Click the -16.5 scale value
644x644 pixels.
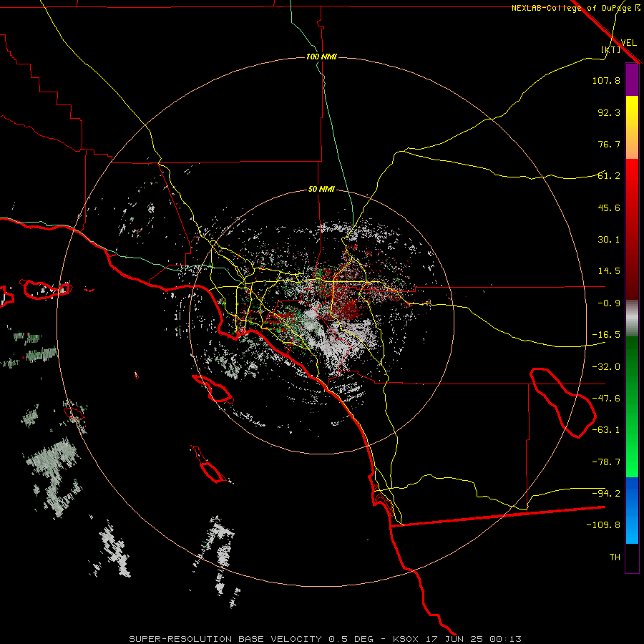pos(606,335)
